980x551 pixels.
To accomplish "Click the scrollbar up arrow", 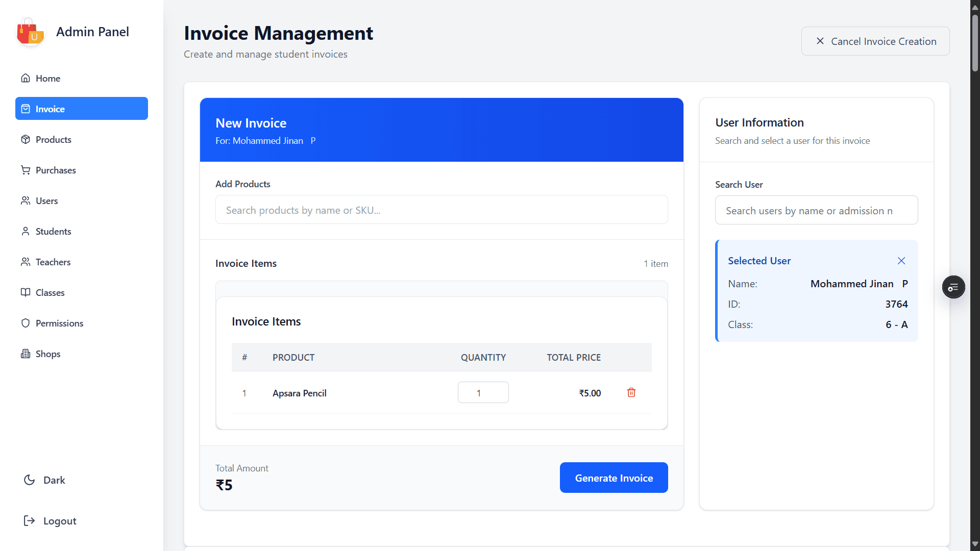I will pos(975,7).
